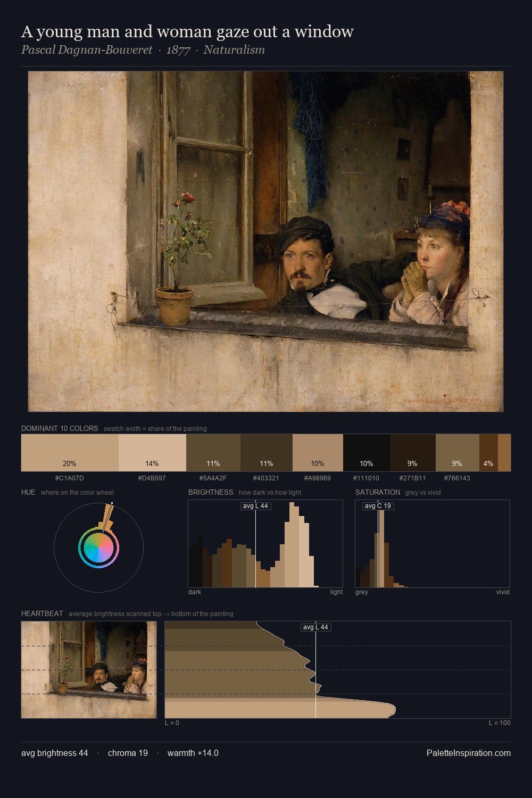Image resolution: width=532 pixels, height=798 pixels.
Task: Click the 'avg L 44' tag in heartbeat chart
Action: click(x=316, y=627)
